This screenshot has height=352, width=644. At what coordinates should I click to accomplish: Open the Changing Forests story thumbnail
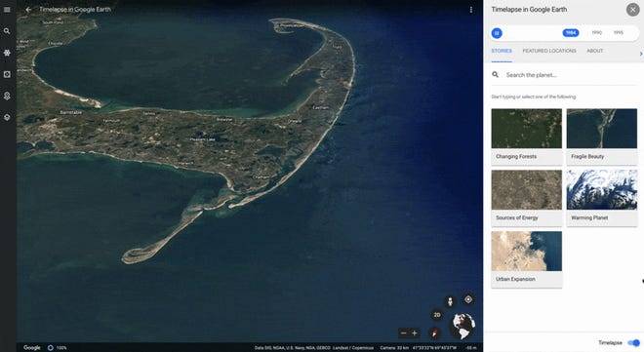tap(527, 129)
